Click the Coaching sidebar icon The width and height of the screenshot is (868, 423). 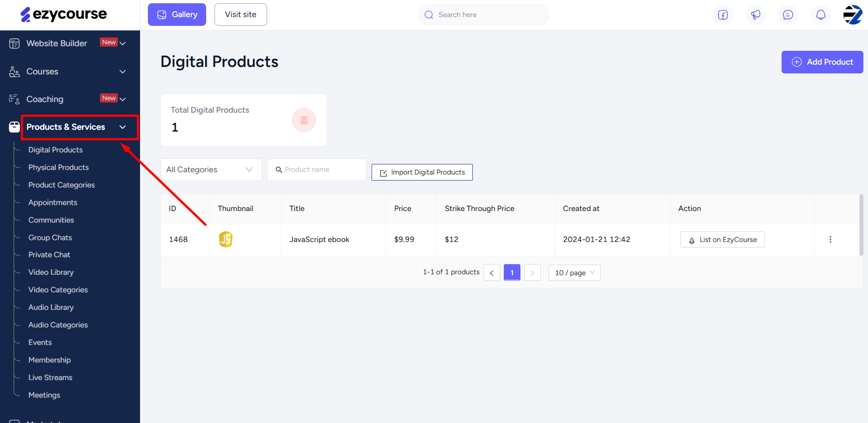(x=14, y=99)
